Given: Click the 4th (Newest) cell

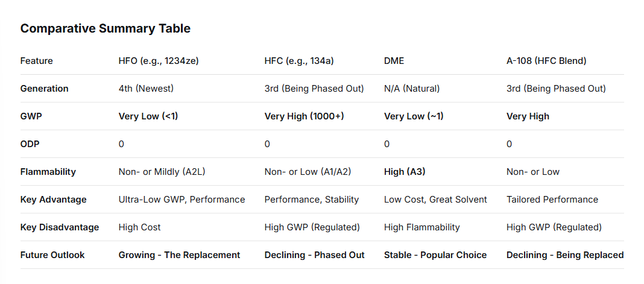Looking at the screenshot, I should 146,89.
